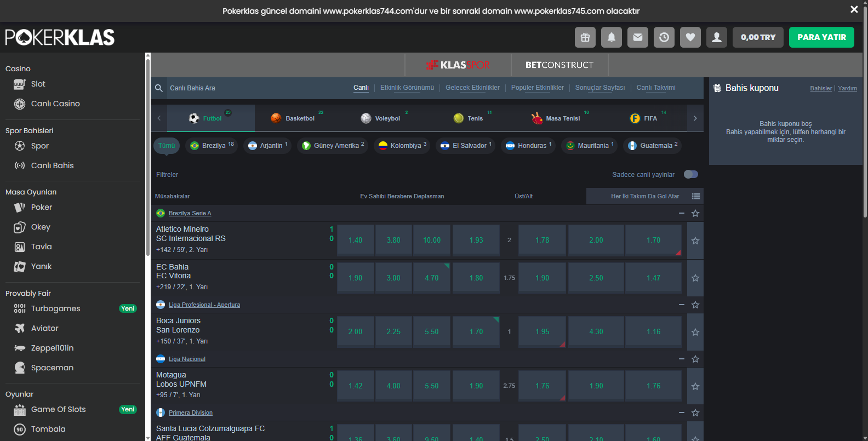Image resolution: width=868 pixels, height=441 pixels.
Task: Star the Brezilya Serie A league
Action: (695, 213)
